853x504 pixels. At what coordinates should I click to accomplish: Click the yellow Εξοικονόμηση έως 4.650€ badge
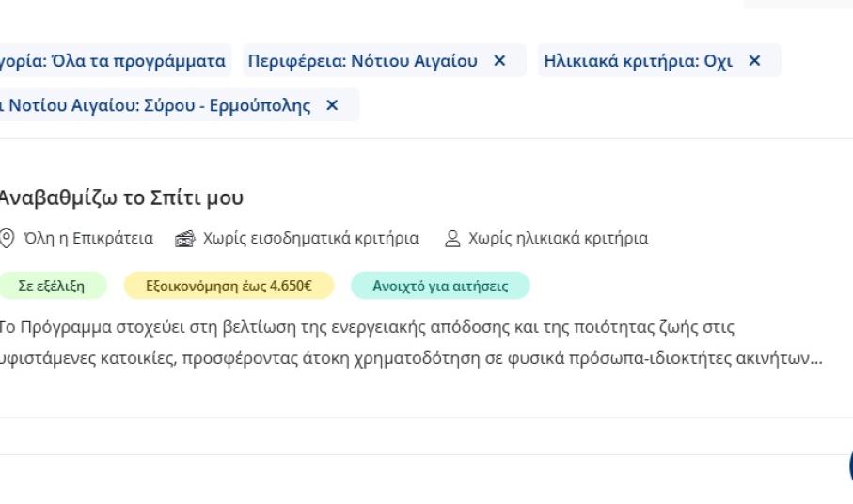(229, 286)
